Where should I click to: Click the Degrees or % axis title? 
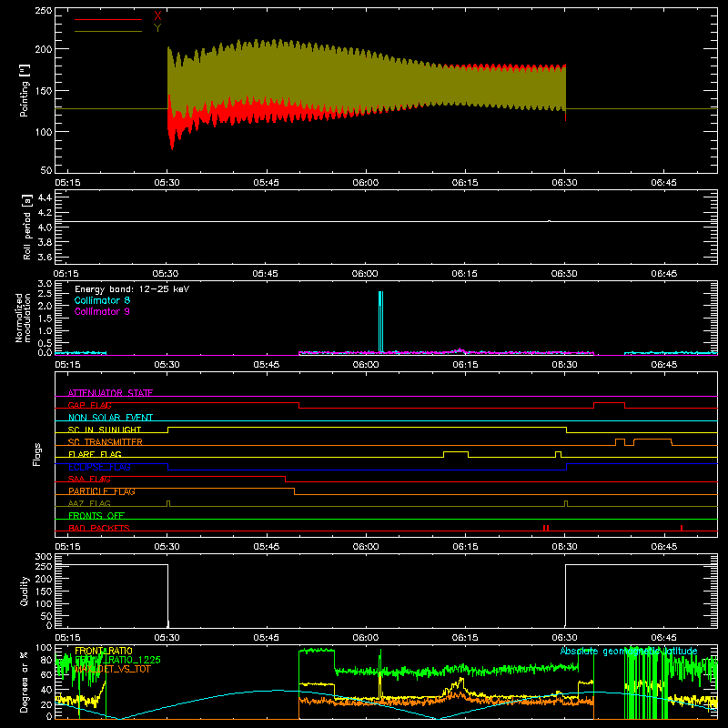coord(25,682)
